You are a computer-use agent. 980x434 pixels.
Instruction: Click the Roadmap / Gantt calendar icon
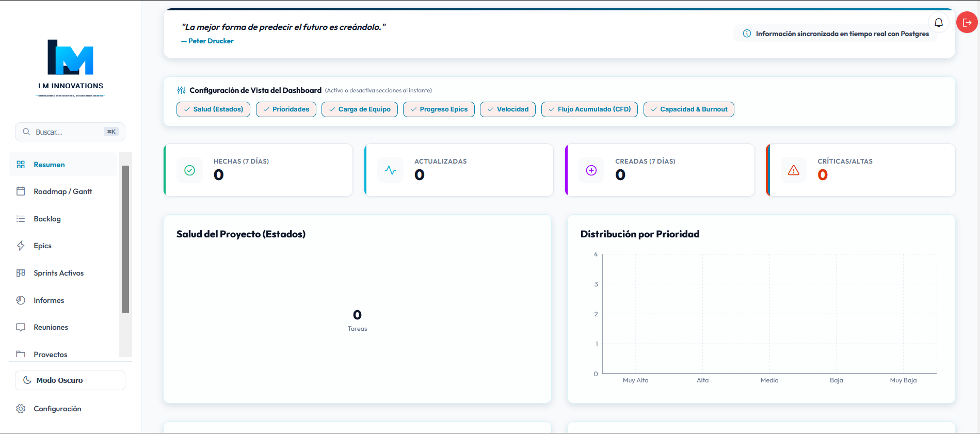point(21,191)
